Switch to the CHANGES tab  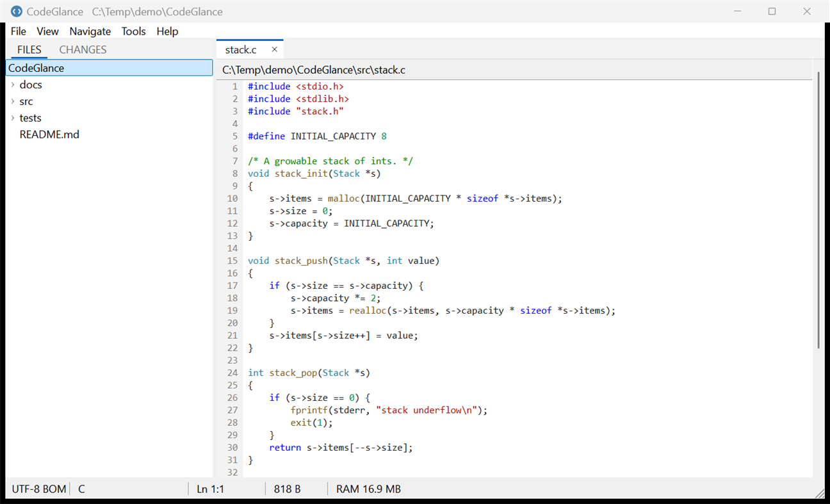(83, 49)
